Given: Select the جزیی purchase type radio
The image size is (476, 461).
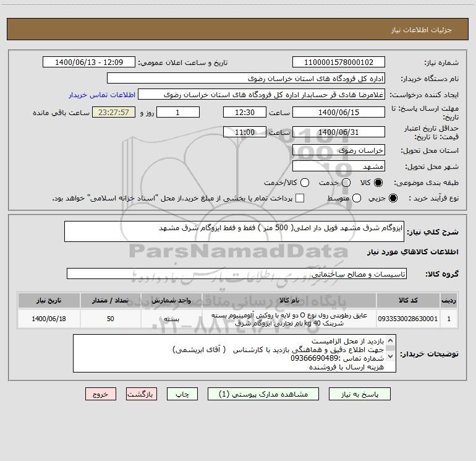Looking at the screenshot, I should 393,198.
